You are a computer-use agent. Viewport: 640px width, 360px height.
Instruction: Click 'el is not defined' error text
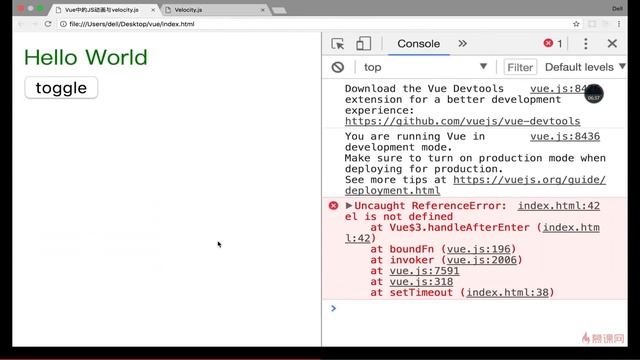tap(399, 216)
